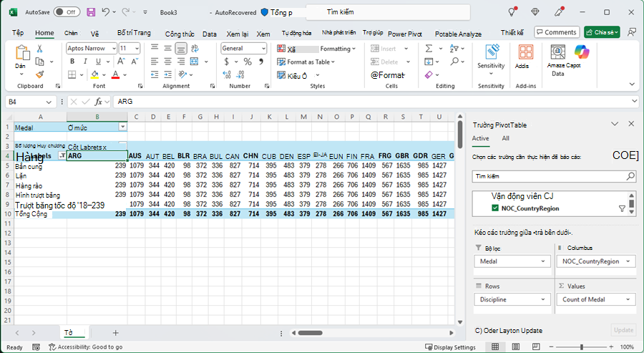Open Display Settings in status bar
Image resolution: width=644 pixels, height=353 pixels.
pos(450,347)
